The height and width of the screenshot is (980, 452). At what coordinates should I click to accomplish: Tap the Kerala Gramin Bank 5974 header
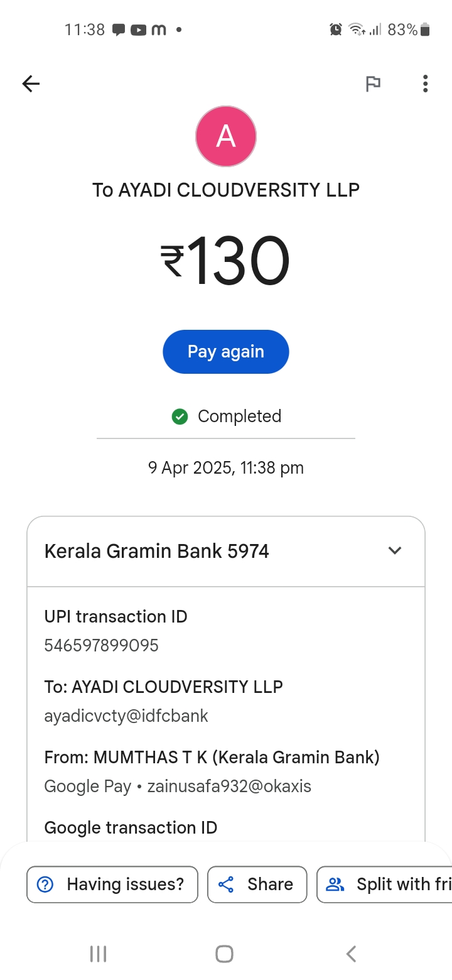pyautogui.click(x=157, y=552)
